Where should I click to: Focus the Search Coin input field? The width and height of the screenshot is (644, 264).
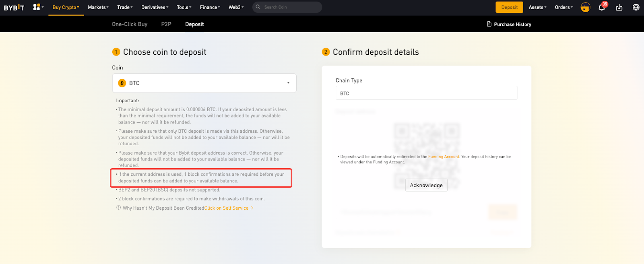tap(290, 7)
